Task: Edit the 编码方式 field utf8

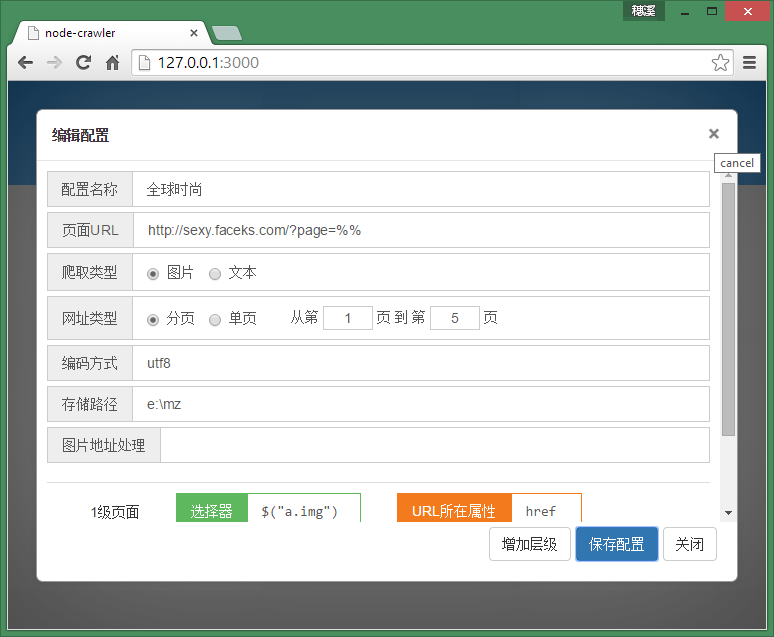Action: point(421,363)
